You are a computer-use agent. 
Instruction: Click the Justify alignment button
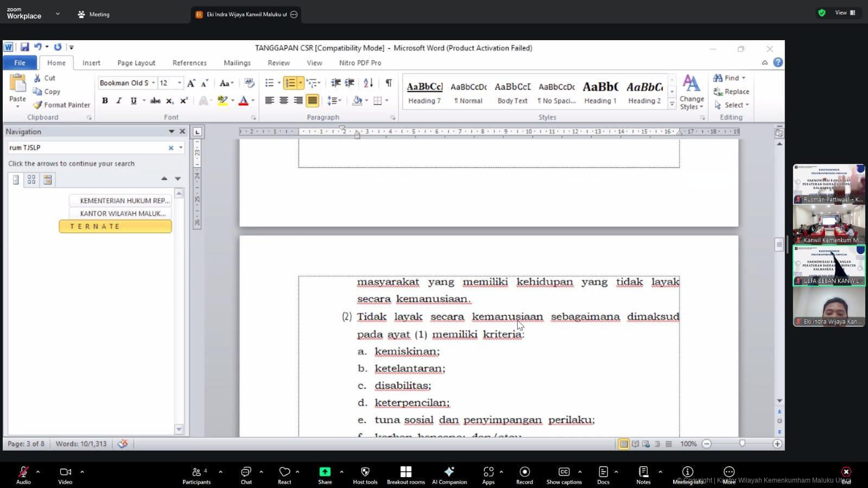[x=312, y=100]
